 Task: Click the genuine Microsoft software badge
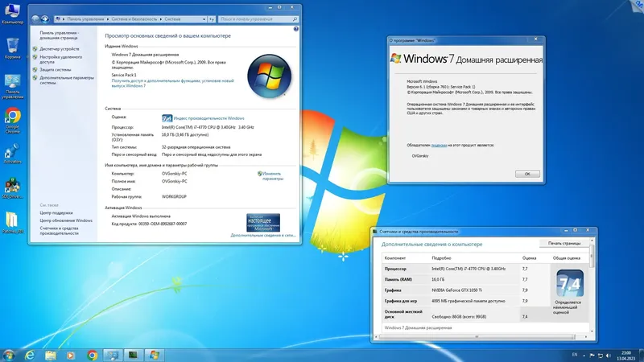263,223
